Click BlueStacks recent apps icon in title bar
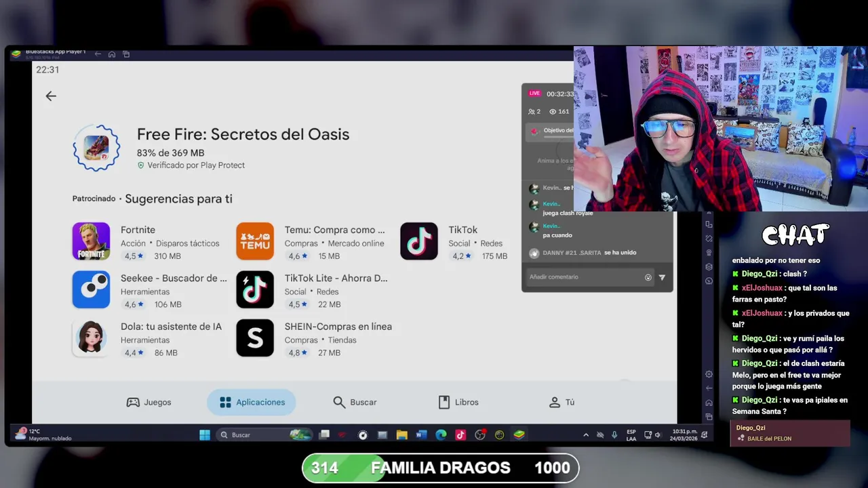This screenshot has width=868, height=488. [126, 54]
